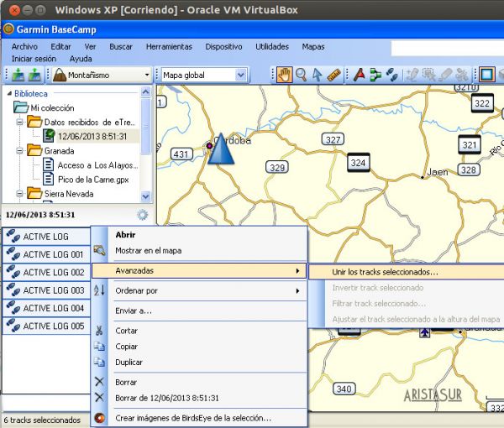The image size is (504, 428).
Task: Select the Zoom magnifier tool
Action: 301,75
